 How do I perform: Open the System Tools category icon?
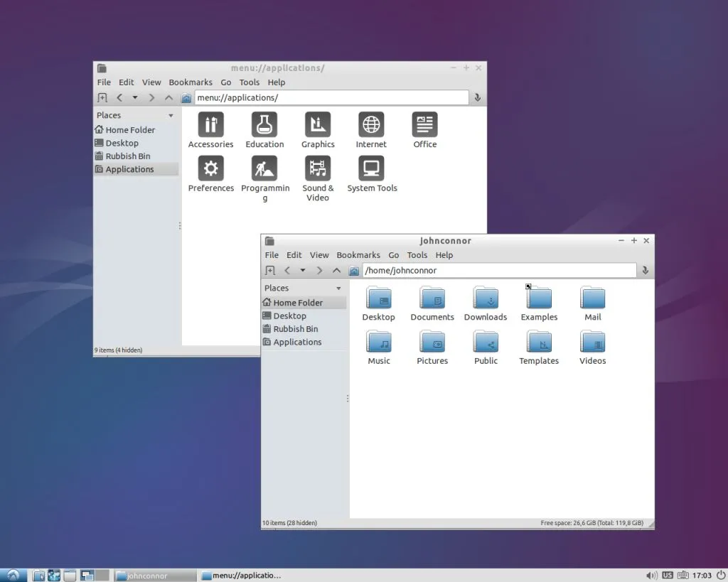(372, 169)
